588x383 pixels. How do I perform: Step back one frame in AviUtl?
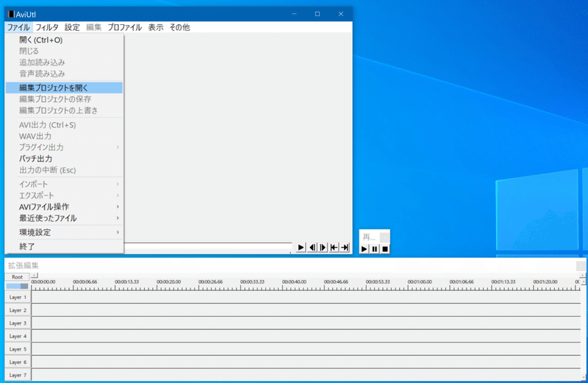pos(312,248)
